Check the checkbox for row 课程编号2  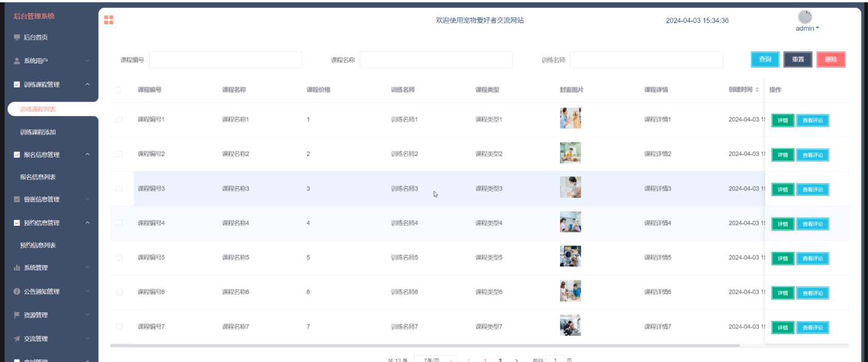pos(119,154)
